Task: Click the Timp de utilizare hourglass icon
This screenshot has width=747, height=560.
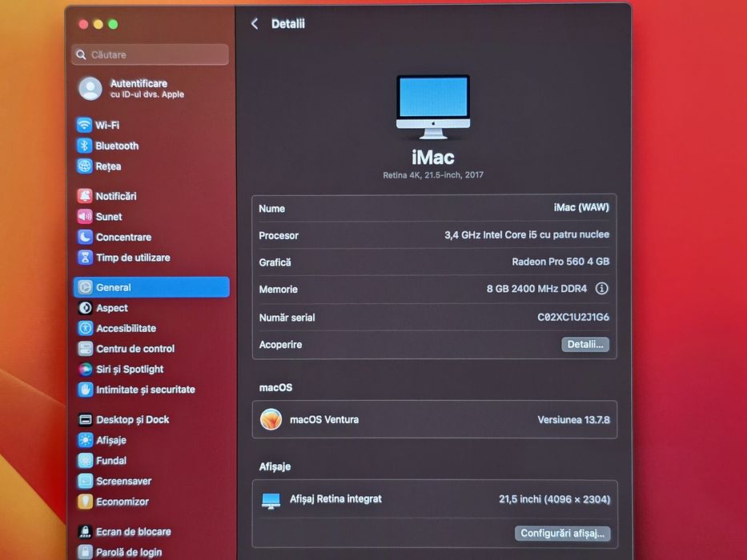Action: [x=85, y=257]
